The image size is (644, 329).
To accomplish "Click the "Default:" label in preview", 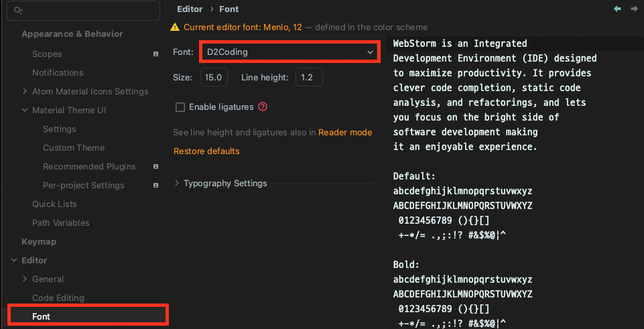I will click(414, 176).
